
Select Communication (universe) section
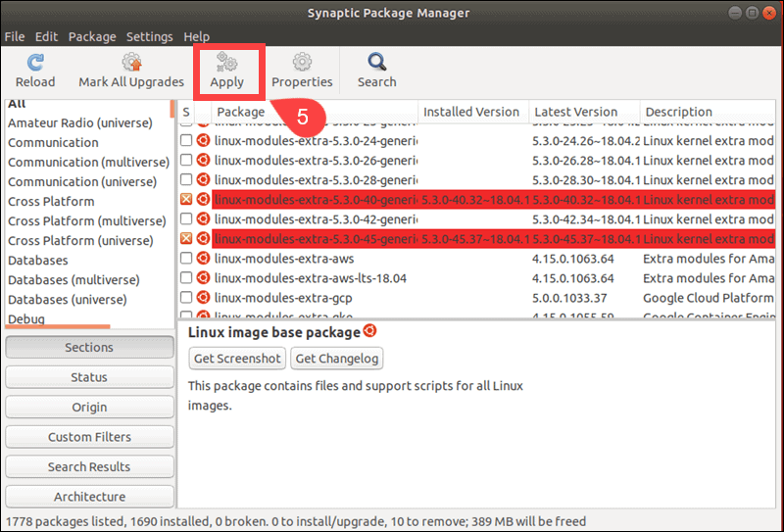tap(82, 182)
